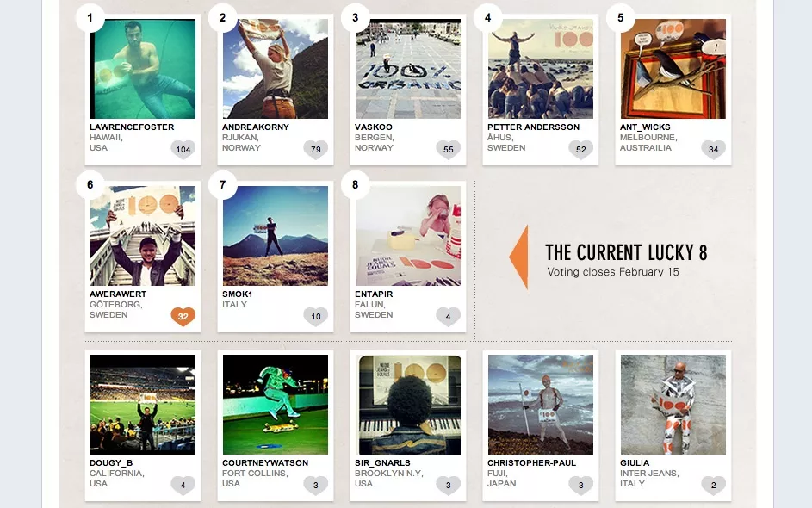Image resolution: width=812 pixels, height=508 pixels.
Task: Click GIULIA's heart showing 2 votes
Action: coord(714,486)
